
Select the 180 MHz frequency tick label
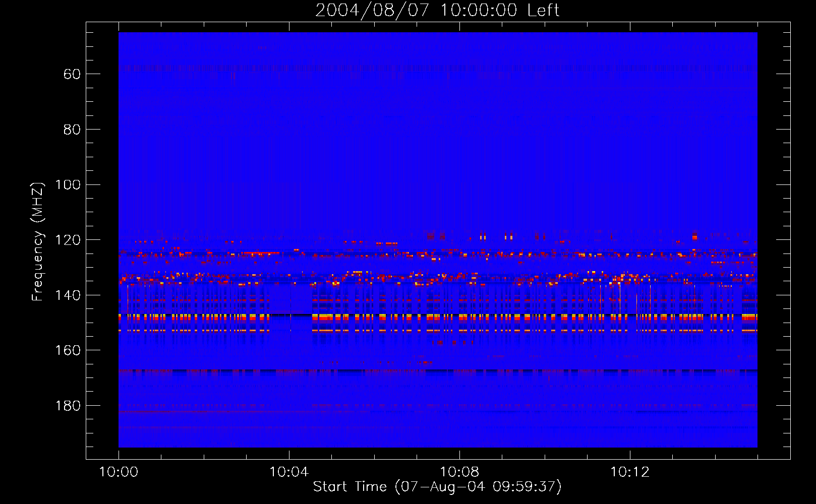click(x=68, y=406)
